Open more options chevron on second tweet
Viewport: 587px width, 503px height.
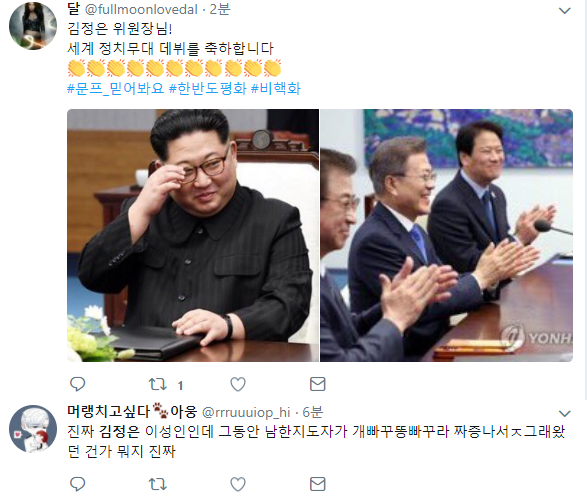click(565, 414)
